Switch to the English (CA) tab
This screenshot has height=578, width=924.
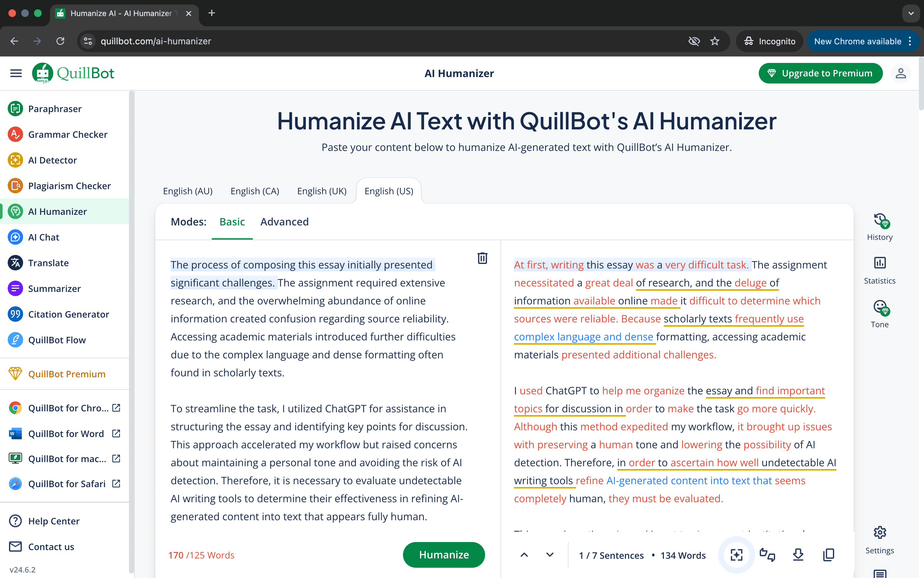255,191
